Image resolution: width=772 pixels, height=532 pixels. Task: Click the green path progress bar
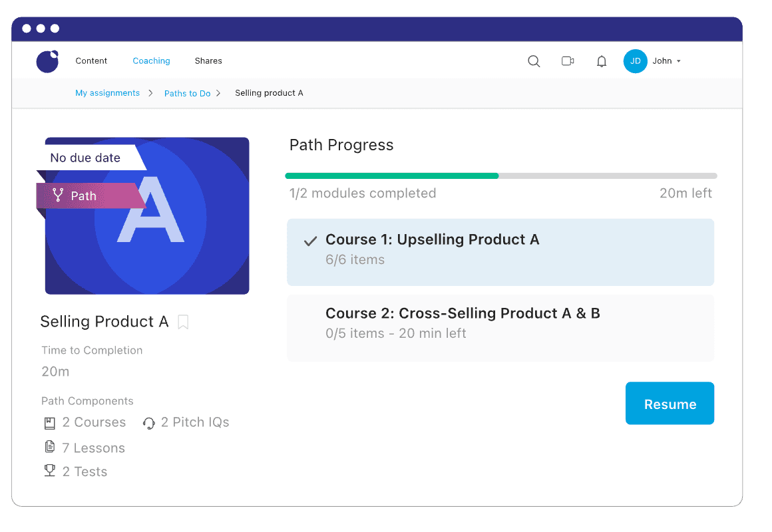coord(391,176)
